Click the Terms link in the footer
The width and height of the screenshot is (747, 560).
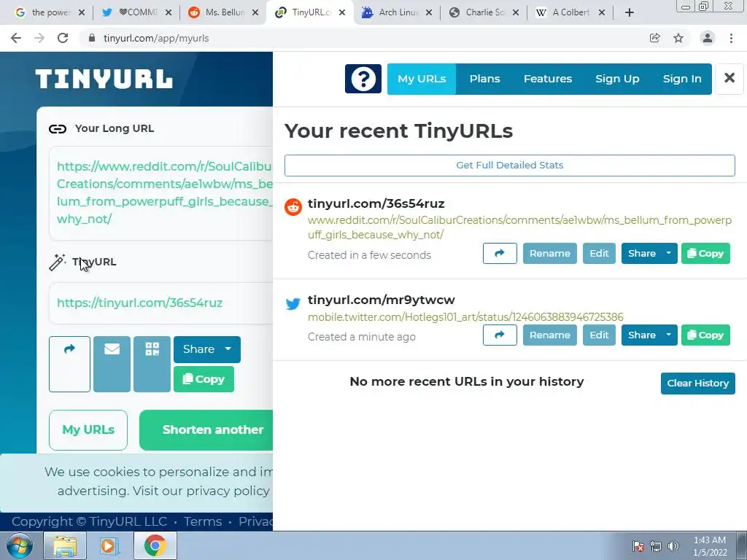pos(203,521)
